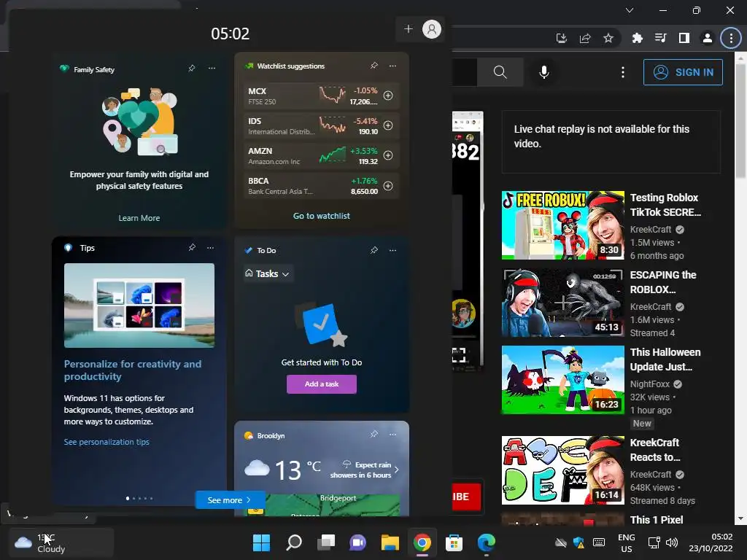Open File Explorer from taskbar

pos(390,542)
